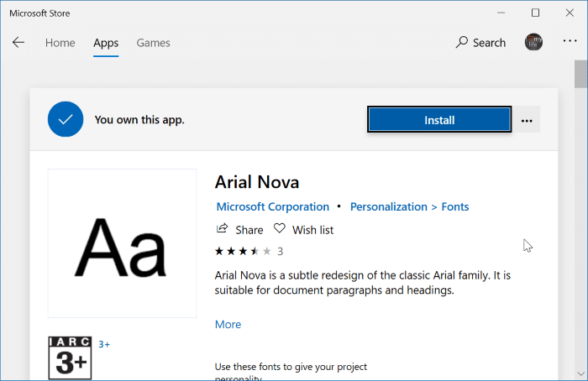Screen dimensions: 588x381
Task: Share the Arial Nova app
Action: (239, 229)
